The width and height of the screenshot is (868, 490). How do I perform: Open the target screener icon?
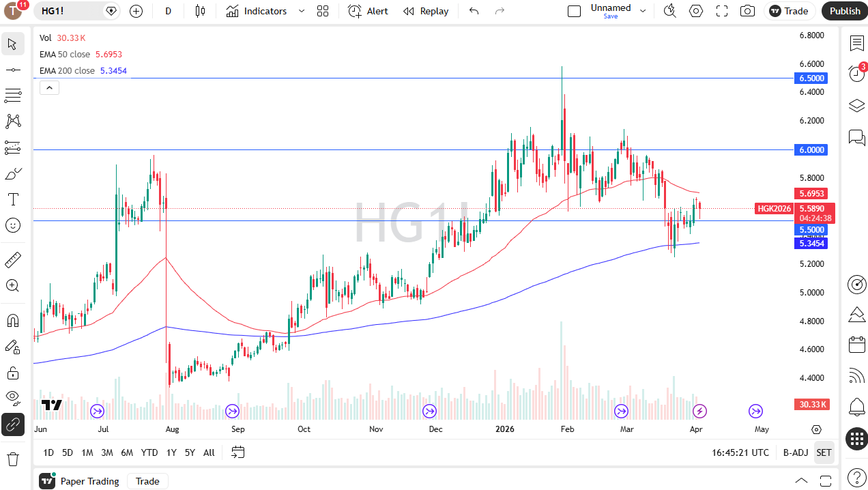click(856, 284)
